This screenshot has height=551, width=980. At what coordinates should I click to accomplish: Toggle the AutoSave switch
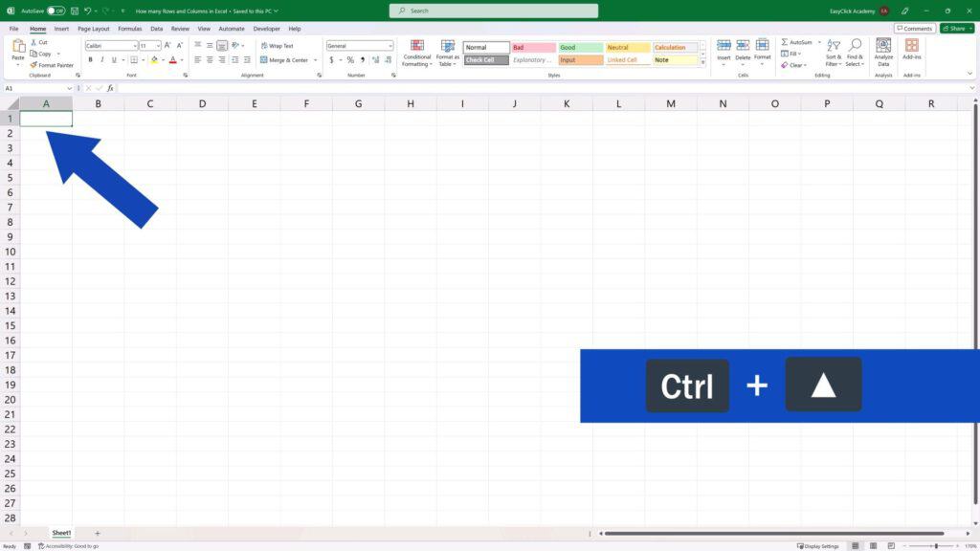point(56,11)
